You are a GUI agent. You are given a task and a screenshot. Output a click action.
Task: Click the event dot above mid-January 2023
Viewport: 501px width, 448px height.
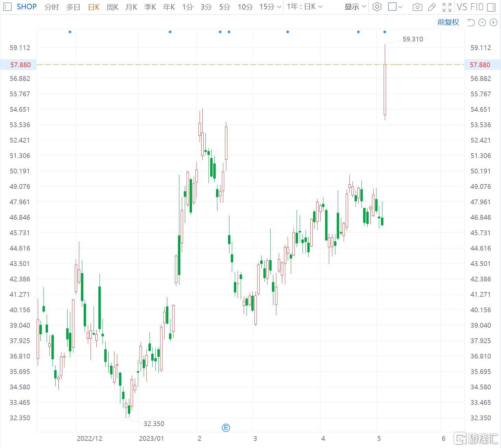pyautogui.click(x=170, y=32)
